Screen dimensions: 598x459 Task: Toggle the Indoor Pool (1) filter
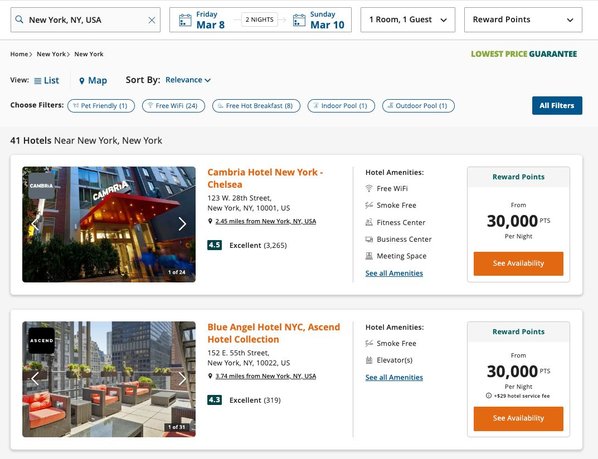[x=341, y=106]
